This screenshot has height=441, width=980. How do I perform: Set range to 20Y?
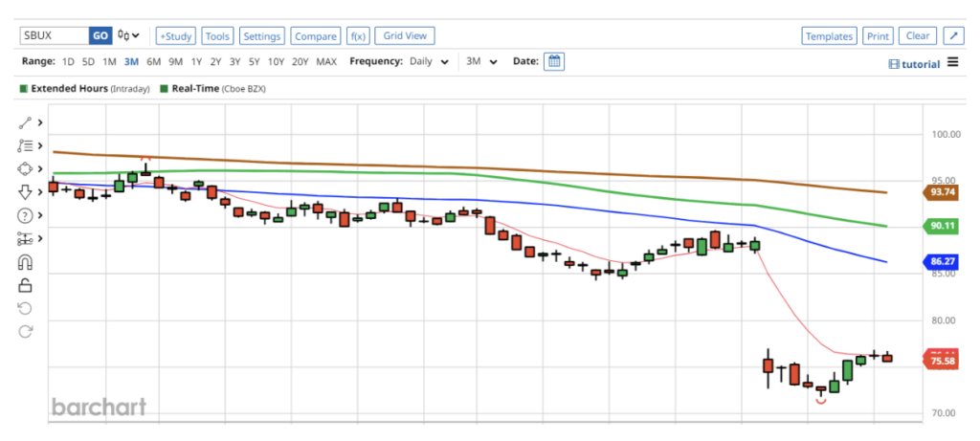pyautogui.click(x=301, y=62)
